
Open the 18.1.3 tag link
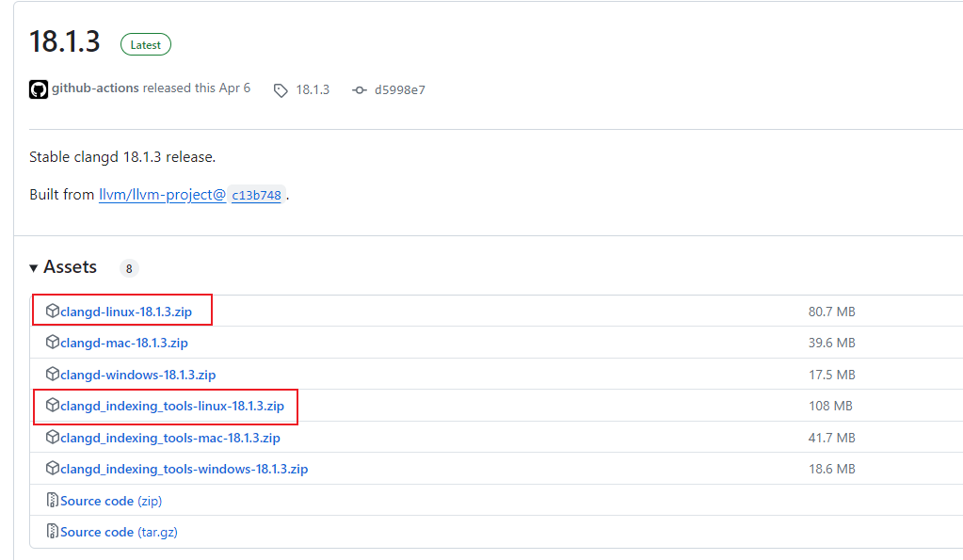tap(313, 90)
